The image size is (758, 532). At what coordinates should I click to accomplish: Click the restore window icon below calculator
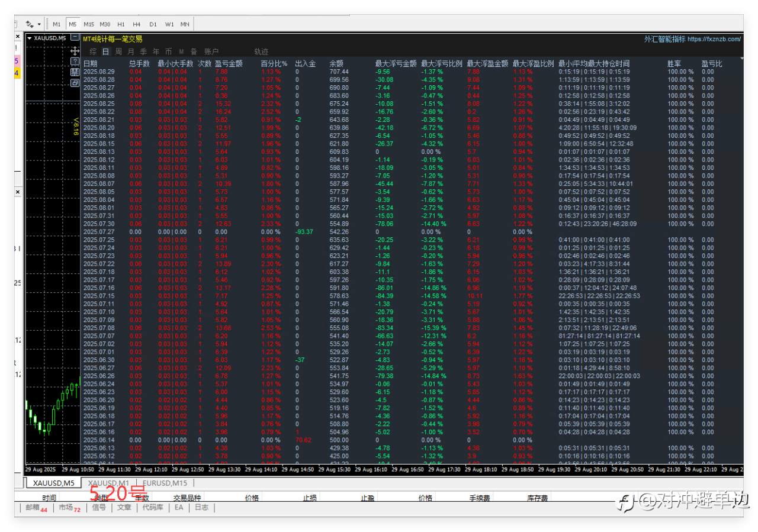tap(75, 83)
